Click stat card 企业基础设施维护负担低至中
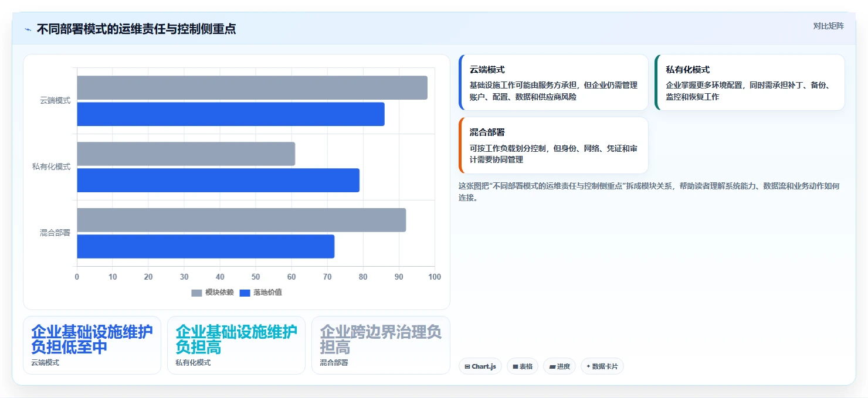 point(92,345)
